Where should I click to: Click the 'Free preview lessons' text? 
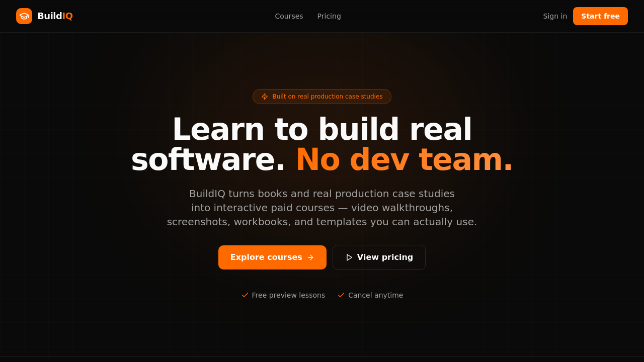tap(288, 295)
